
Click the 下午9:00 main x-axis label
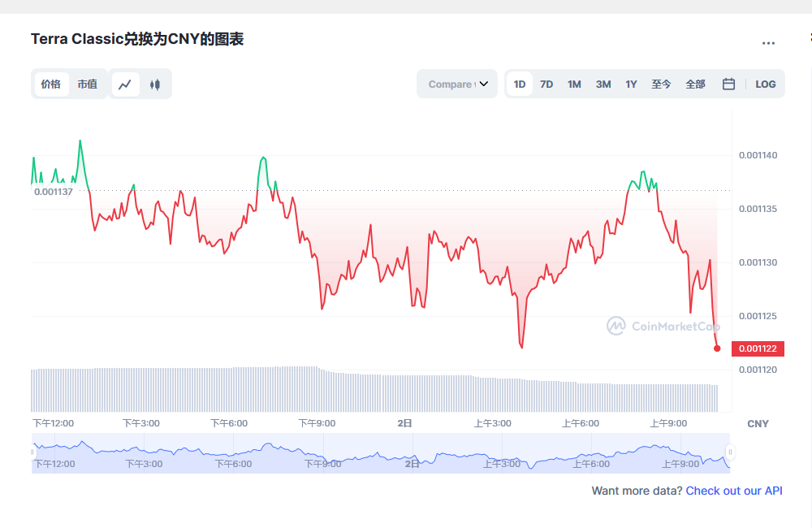(317, 423)
